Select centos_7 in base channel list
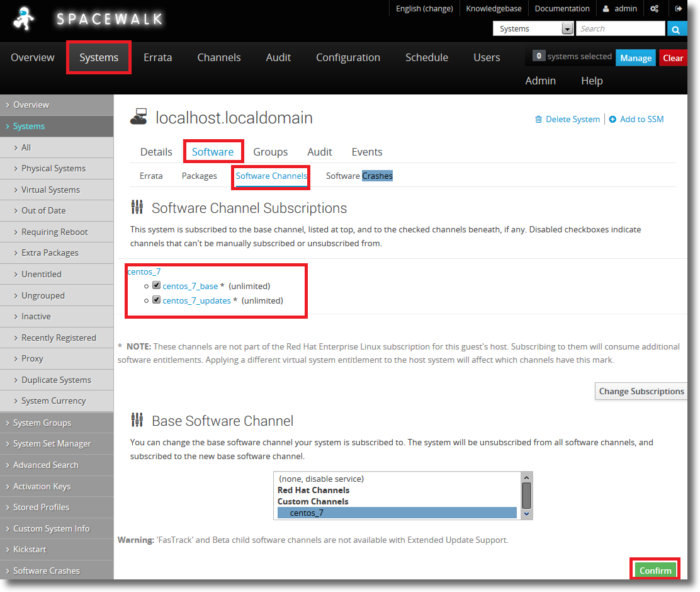This screenshot has width=700, height=592. [x=397, y=513]
